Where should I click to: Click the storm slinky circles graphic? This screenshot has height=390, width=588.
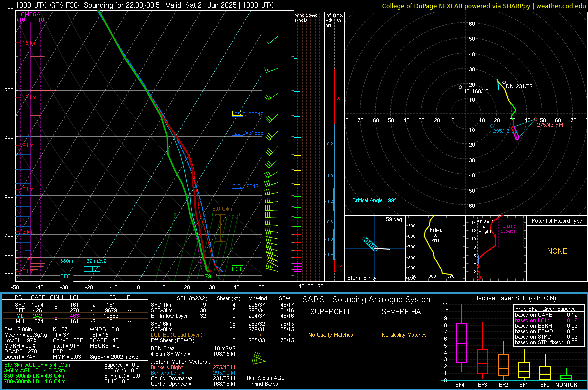click(370, 244)
